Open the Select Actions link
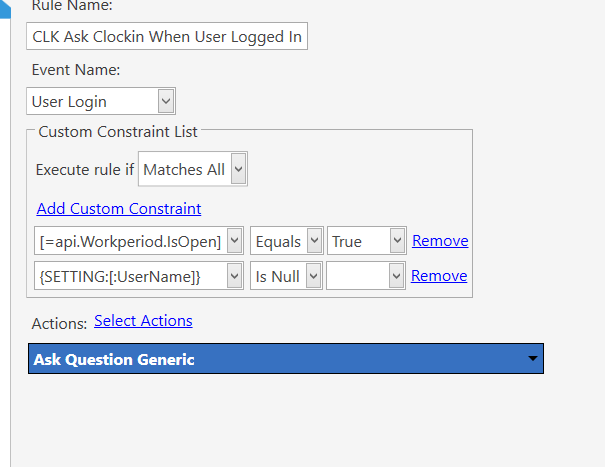 tap(143, 321)
